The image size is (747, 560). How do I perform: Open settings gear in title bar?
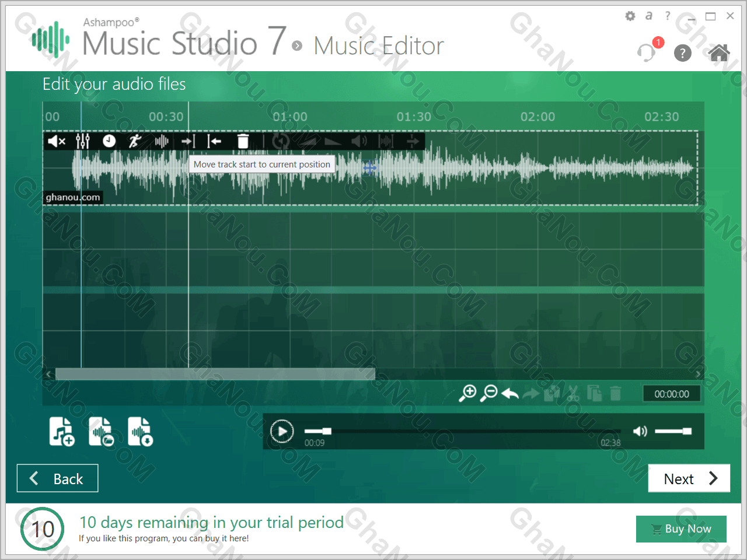[x=630, y=16]
